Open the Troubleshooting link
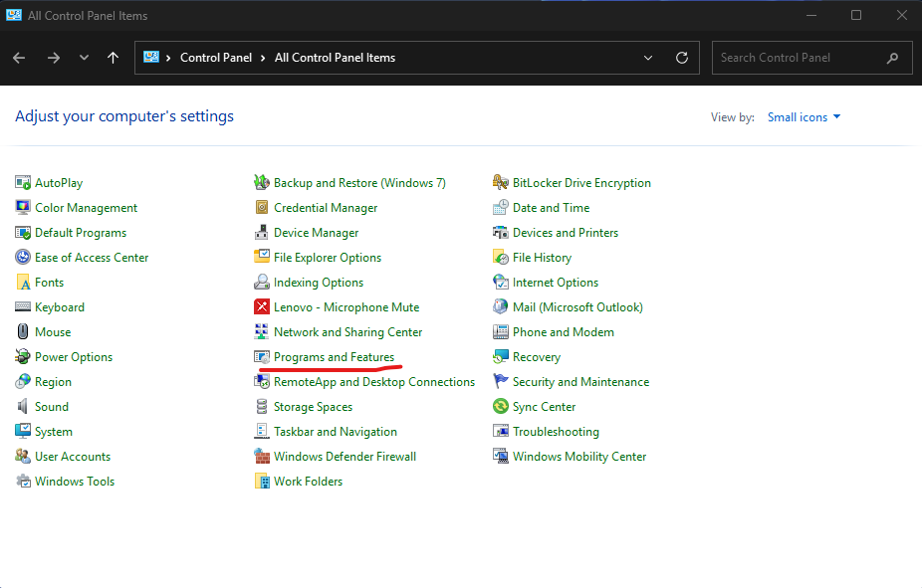Screen dimensions: 922x588 click(556, 432)
